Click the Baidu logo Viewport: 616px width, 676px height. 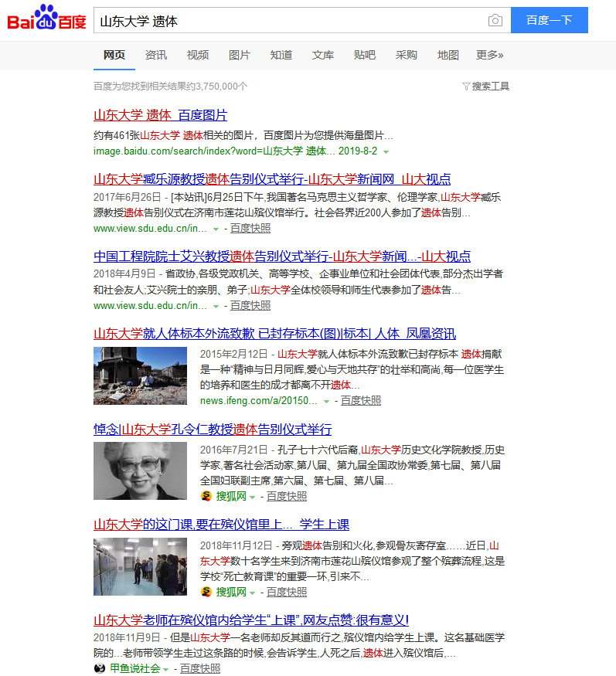coord(47,18)
